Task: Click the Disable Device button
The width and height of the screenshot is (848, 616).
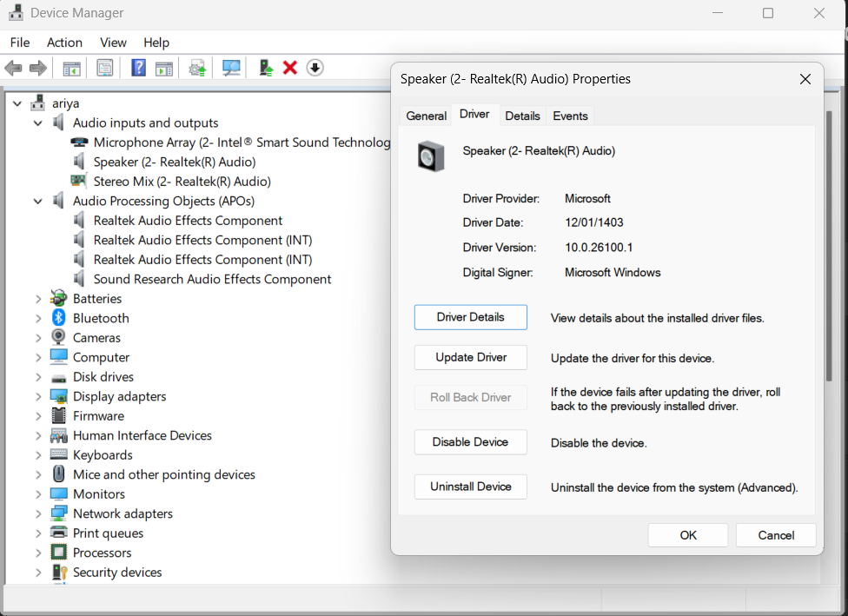Action: click(x=471, y=442)
